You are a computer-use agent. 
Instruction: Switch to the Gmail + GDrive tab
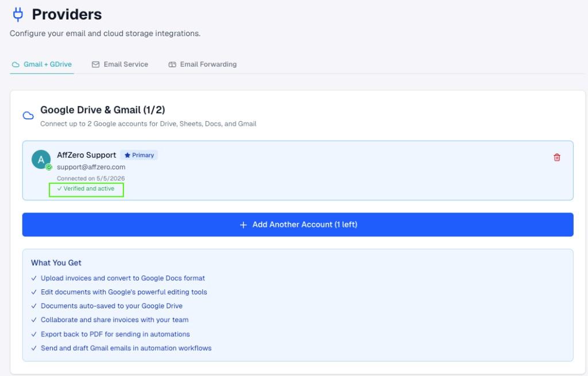click(x=41, y=64)
